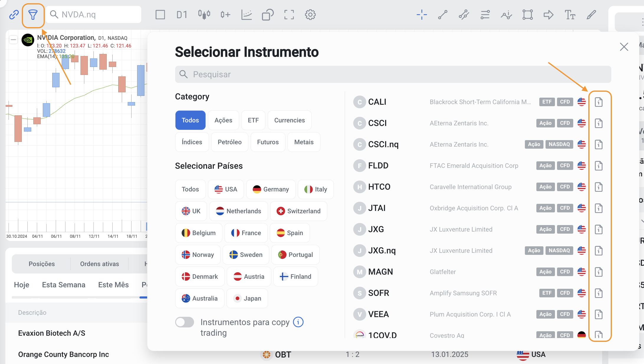The width and height of the screenshot is (644, 364).
Task: Select the brush drawing tool
Action: click(x=591, y=15)
